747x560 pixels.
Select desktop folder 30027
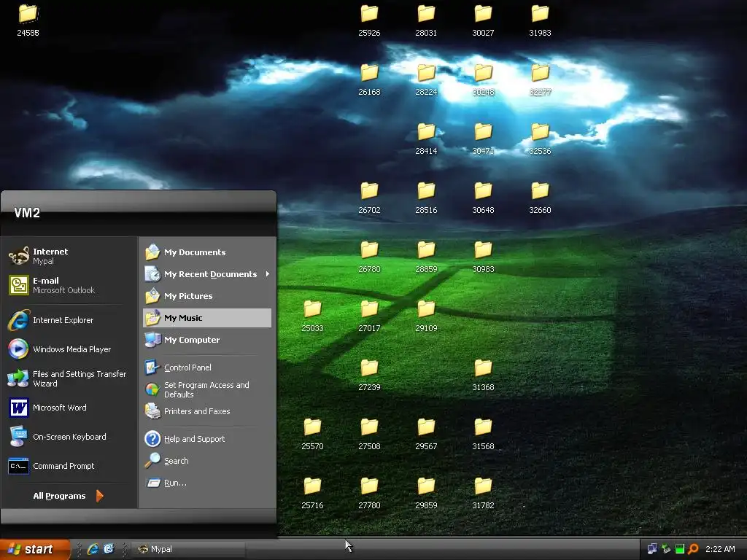(483, 20)
